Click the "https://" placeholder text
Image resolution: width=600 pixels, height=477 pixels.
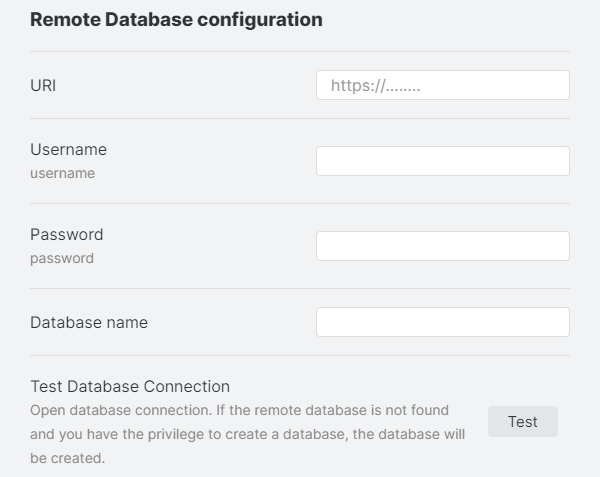(x=375, y=86)
